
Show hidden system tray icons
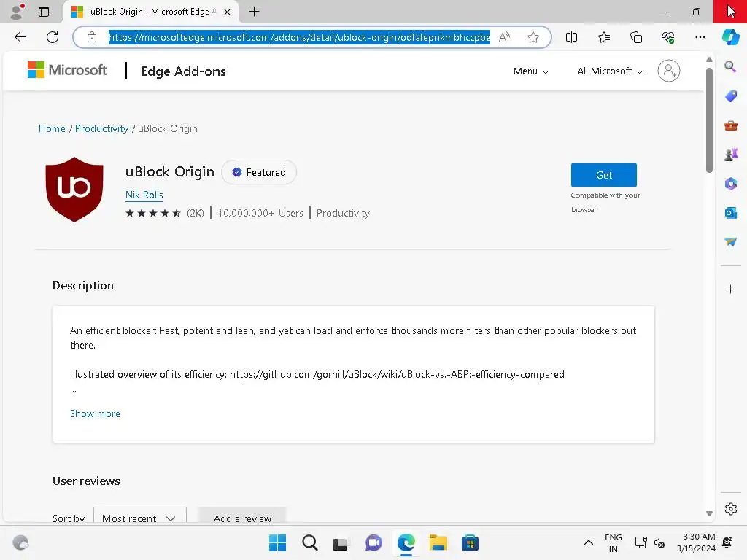tap(589, 542)
